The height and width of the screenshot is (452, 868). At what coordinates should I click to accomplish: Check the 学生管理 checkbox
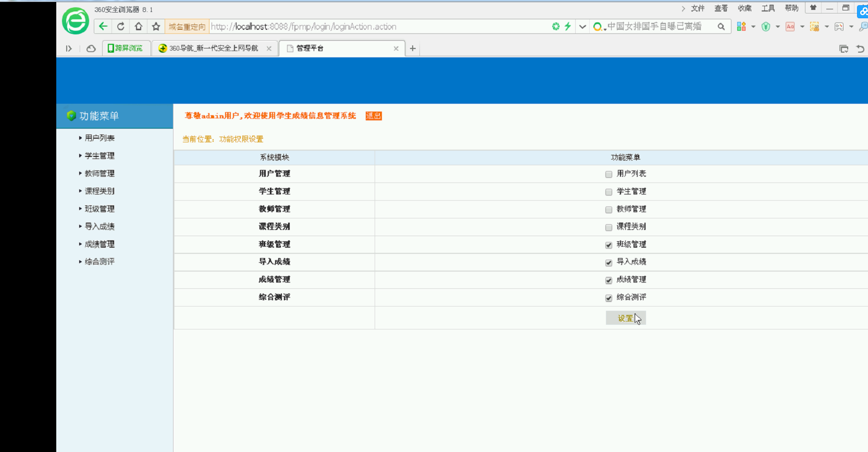tap(609, 192)
